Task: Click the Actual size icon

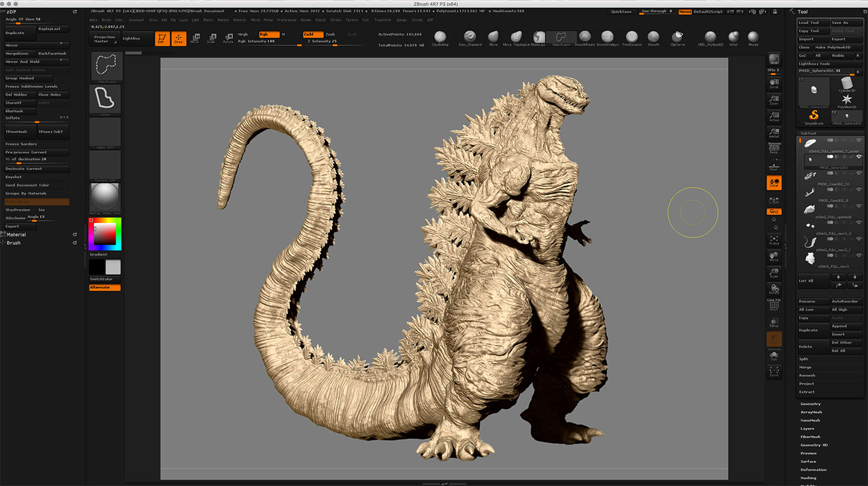Action: 774,116
